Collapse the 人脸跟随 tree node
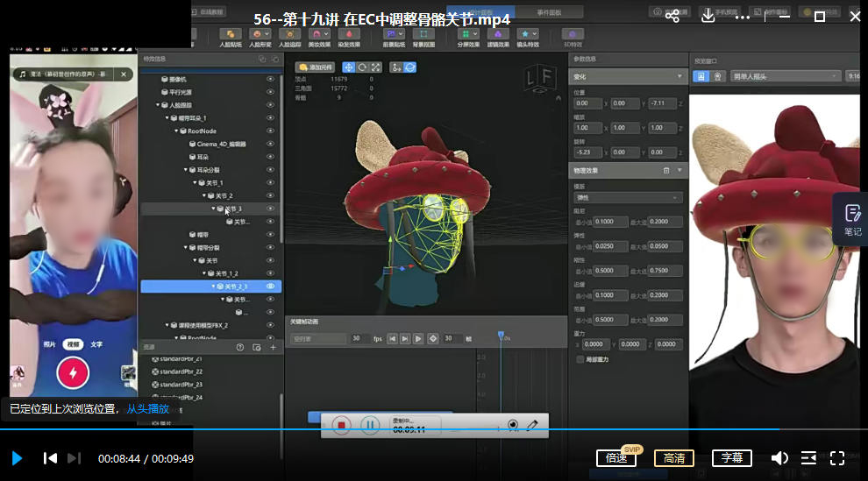Image resolution: width=868 pixels, height=481 pixels. tap(159, 105)
